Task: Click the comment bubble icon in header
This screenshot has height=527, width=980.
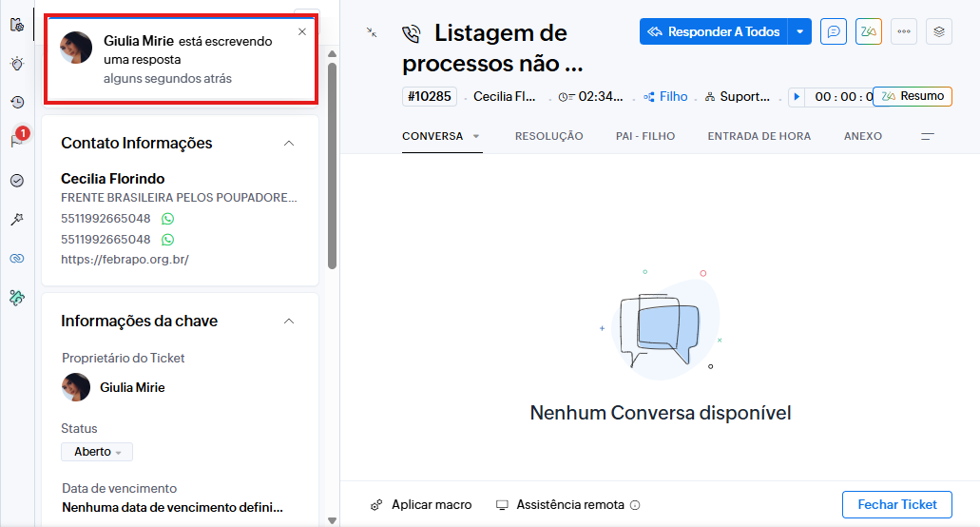Action: tap(834, 31)
